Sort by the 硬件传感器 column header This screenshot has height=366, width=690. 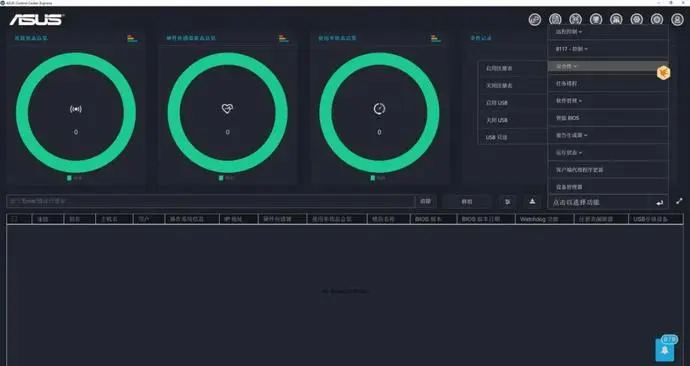coord(282,219)
